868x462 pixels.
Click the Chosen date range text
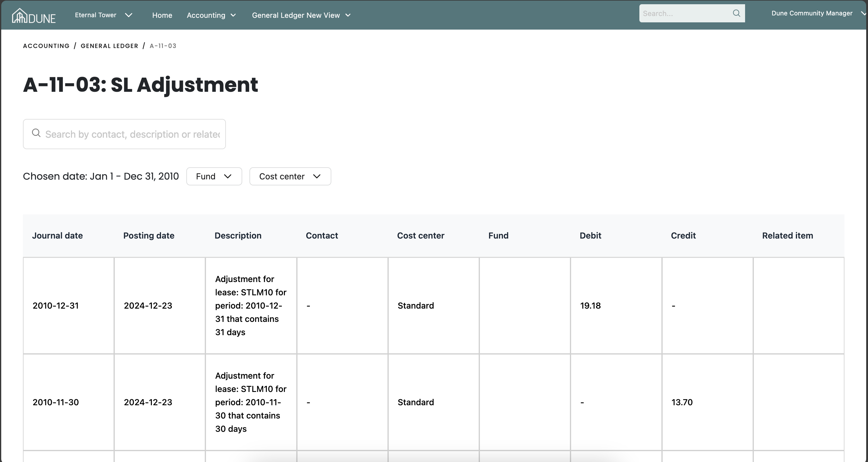101,176
